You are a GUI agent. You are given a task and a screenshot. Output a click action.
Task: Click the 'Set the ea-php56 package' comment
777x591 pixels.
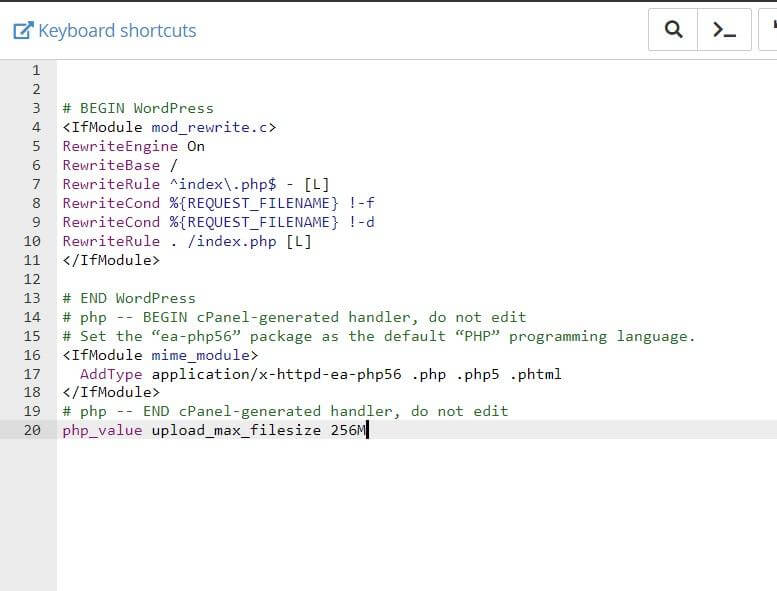click(x=379, y=336)
